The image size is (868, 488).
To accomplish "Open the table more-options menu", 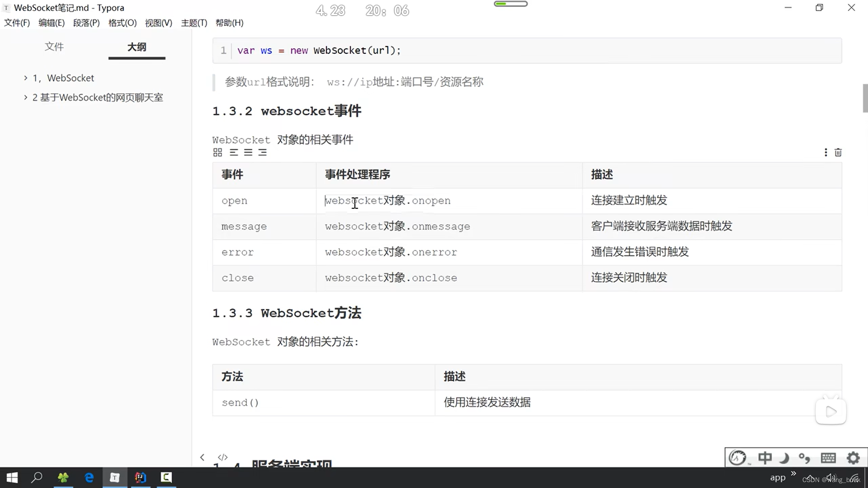I will click(x=826, y=153).
